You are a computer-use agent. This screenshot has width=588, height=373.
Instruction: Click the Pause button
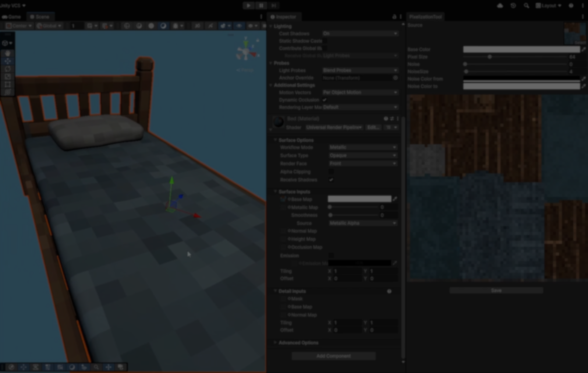click(x=261, y=6)
